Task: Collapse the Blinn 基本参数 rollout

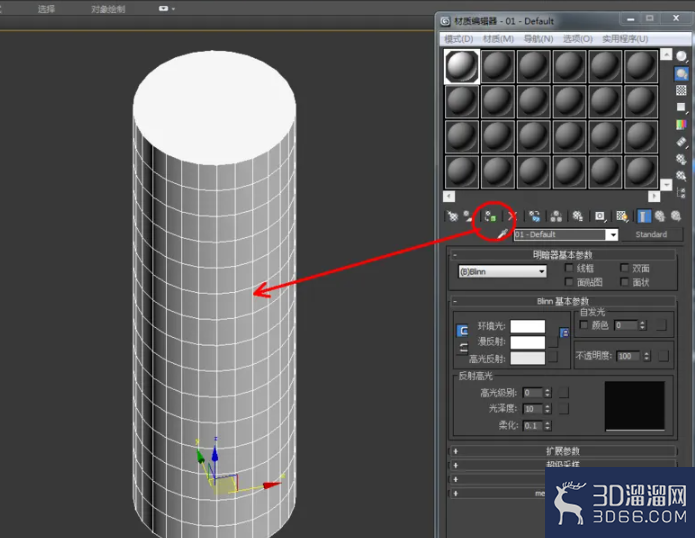Action: pos(563,301)
